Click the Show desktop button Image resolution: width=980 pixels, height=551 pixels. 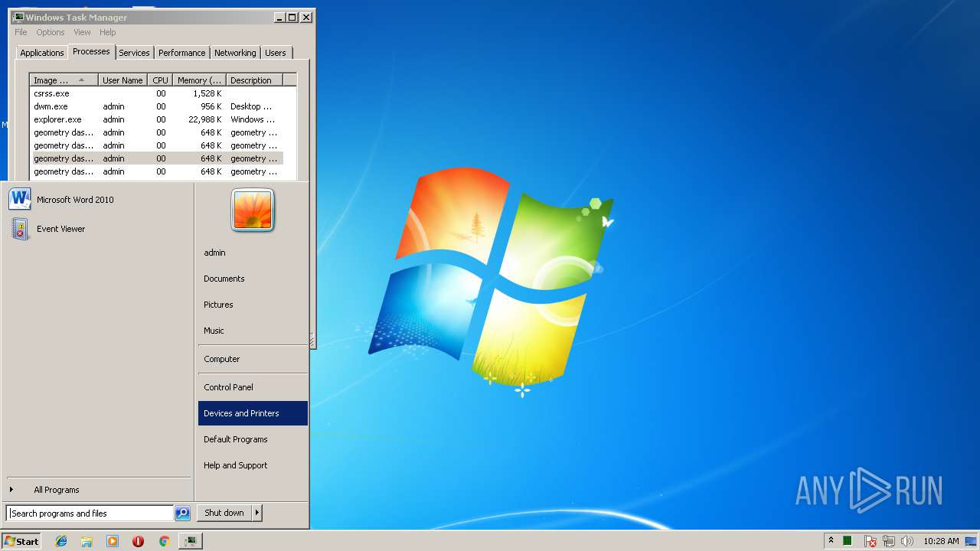[x=971, y=541]
